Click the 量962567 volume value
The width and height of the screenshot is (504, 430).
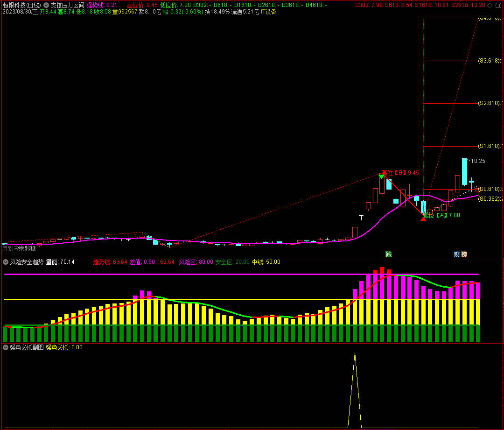pos(125,12)
